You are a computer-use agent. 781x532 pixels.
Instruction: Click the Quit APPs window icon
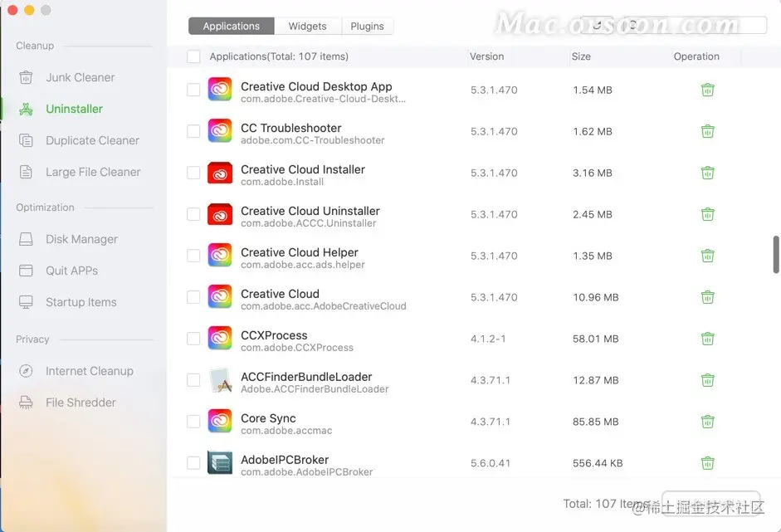(x=26, y=271)
